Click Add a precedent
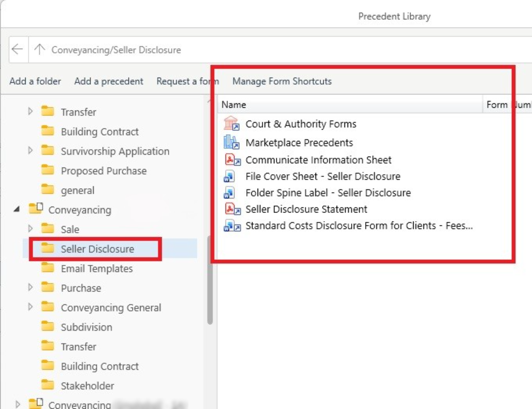 (x=108, y=81)
